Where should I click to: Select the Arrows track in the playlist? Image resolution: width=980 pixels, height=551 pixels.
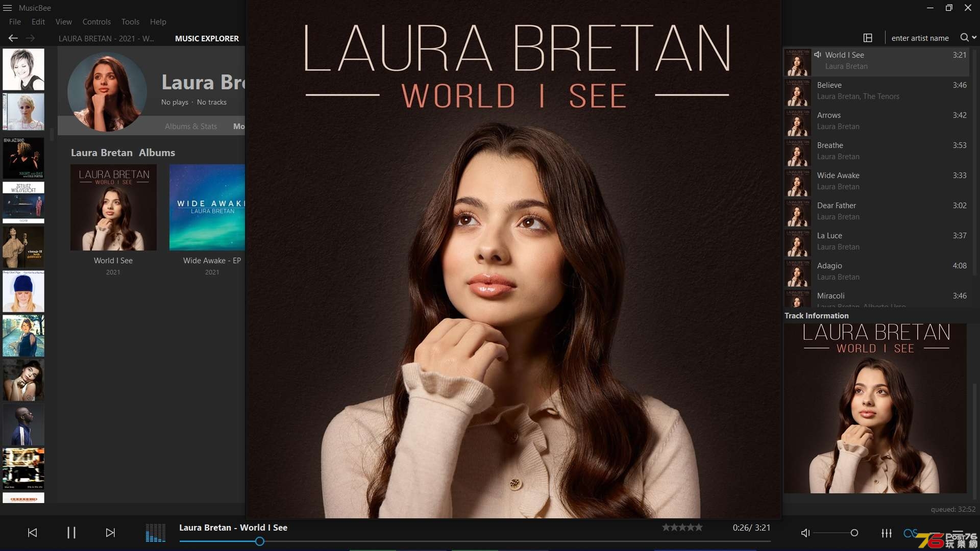[x=877, y=121]
